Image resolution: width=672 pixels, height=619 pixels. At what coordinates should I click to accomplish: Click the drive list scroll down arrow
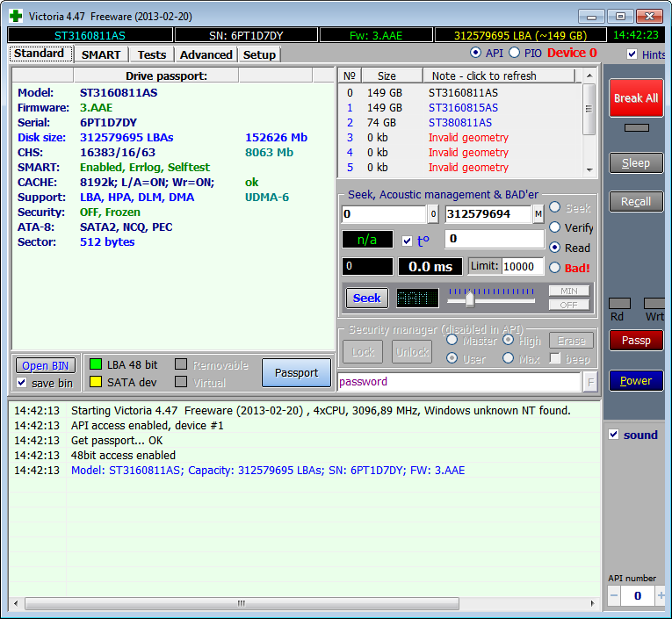[589, 170]
